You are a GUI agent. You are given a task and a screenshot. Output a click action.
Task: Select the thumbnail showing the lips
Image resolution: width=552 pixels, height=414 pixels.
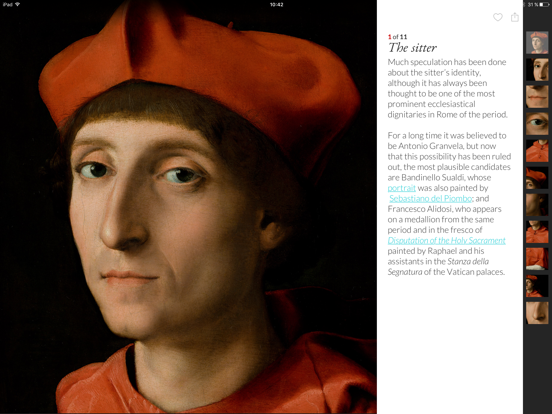[537, 96]
